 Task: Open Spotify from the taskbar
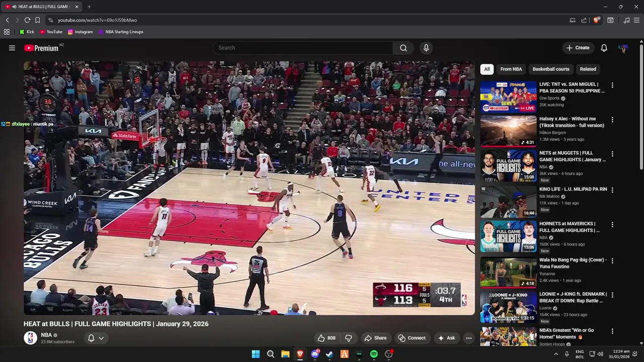point(374,354)
